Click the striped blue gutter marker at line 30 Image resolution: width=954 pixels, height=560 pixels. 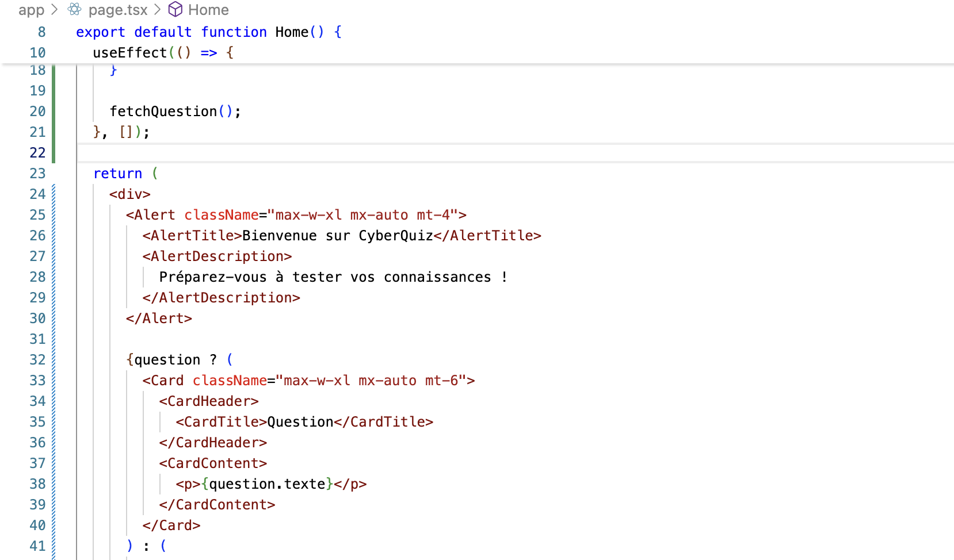54,319
